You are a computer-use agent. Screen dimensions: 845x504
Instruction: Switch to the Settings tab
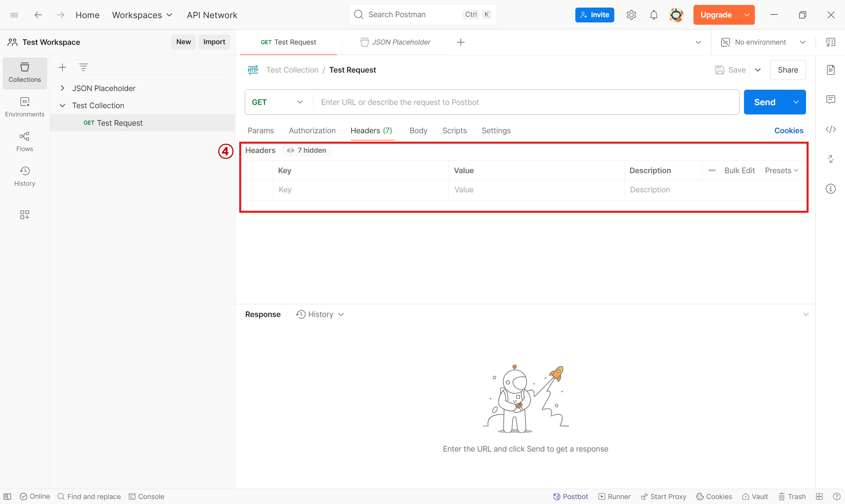click(496, 131)
